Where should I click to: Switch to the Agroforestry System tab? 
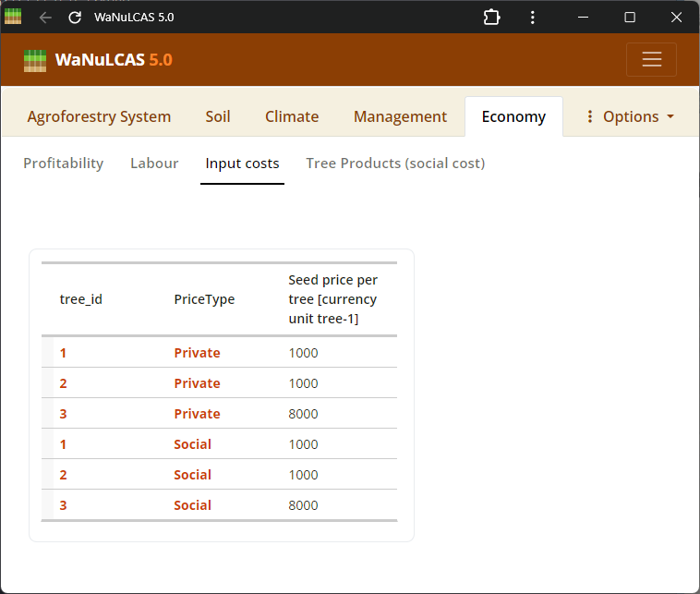pyautogui.click(x=99, y=116)
